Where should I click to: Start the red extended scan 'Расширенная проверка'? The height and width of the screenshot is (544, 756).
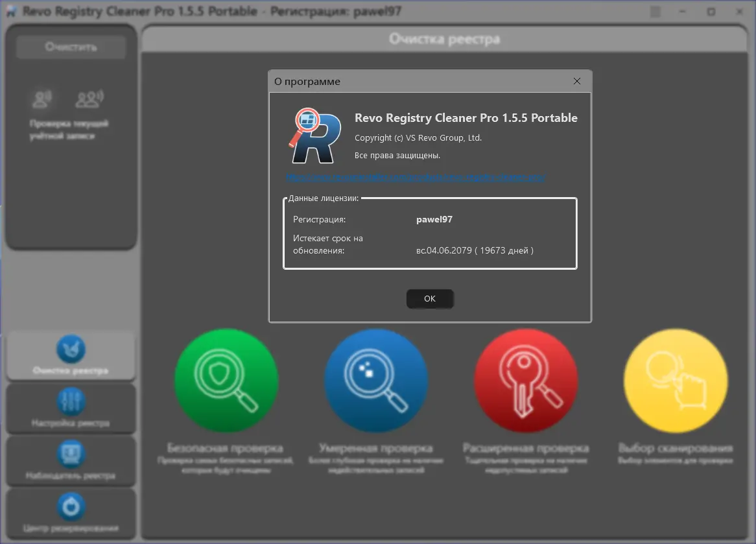click(526, 381)
